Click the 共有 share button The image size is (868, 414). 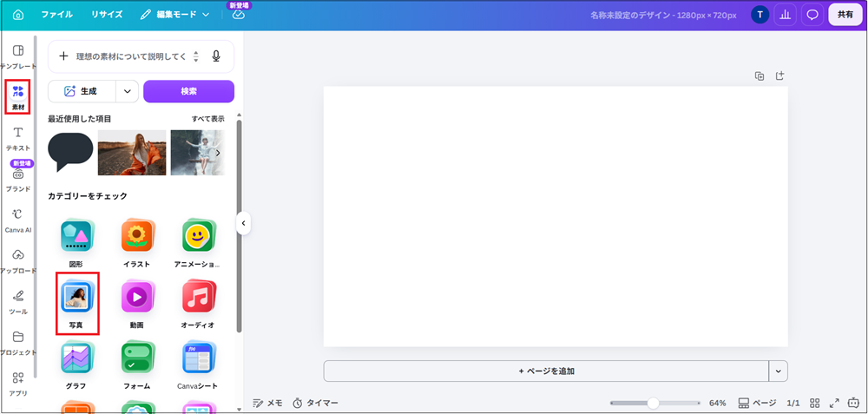click(x=845, y=15)
